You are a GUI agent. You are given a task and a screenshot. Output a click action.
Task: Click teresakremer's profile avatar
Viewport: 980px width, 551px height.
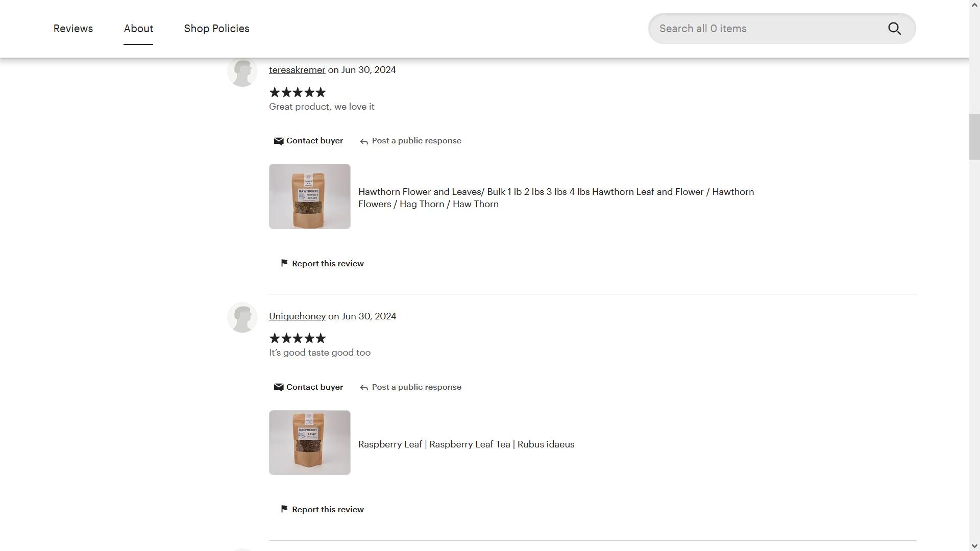(x=242, y=72)
